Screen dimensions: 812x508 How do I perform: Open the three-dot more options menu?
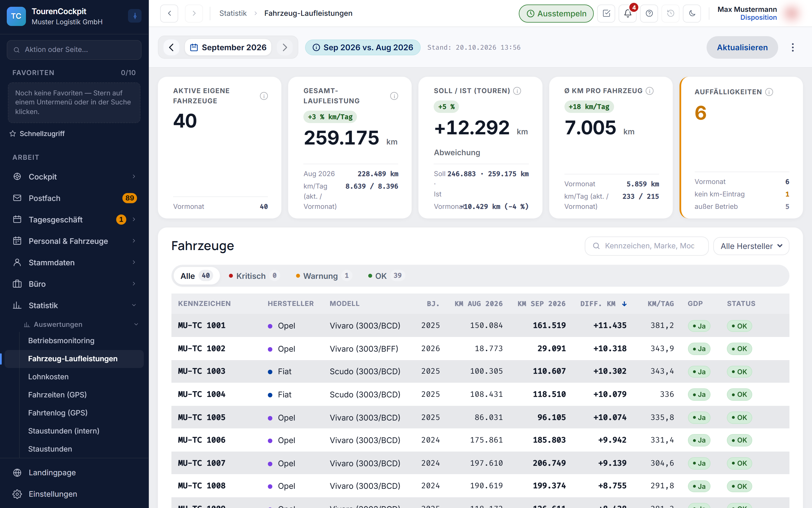tap(793, 47)
